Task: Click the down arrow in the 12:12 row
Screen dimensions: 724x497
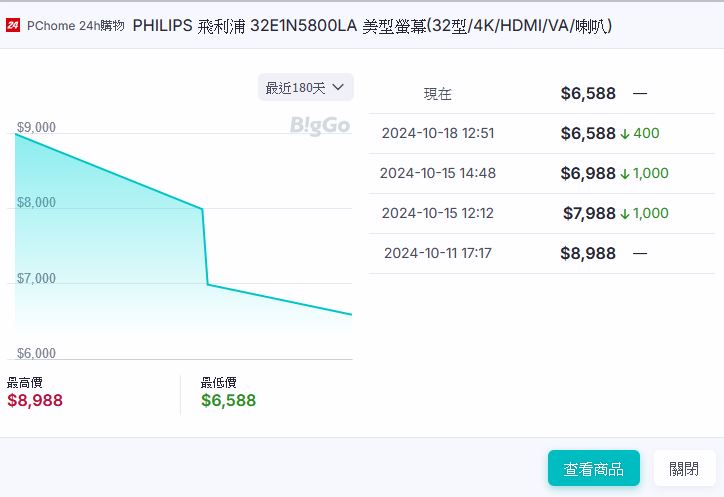Action: [x=624, y=213]
